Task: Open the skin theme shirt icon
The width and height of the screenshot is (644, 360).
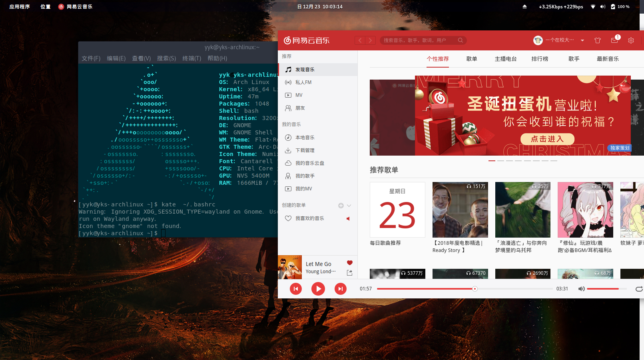Action: 598,40
